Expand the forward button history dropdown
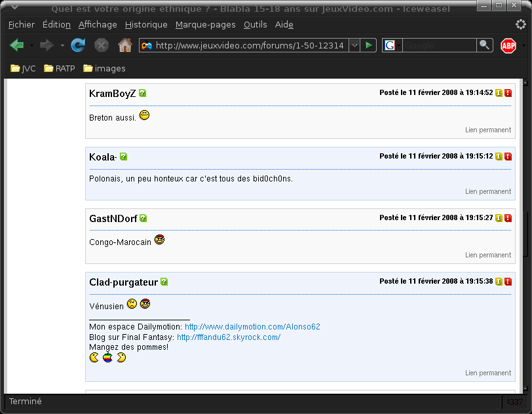 [x=62, y=45]
